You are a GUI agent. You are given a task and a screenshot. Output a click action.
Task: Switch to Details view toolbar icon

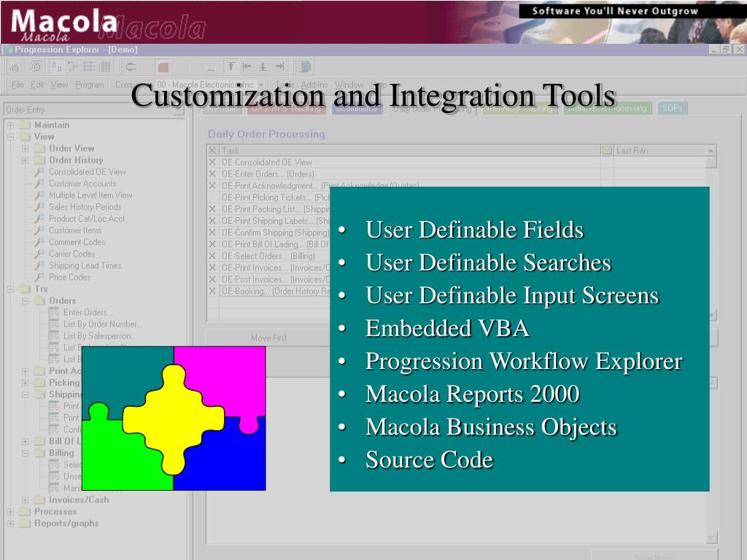point(105,66)
